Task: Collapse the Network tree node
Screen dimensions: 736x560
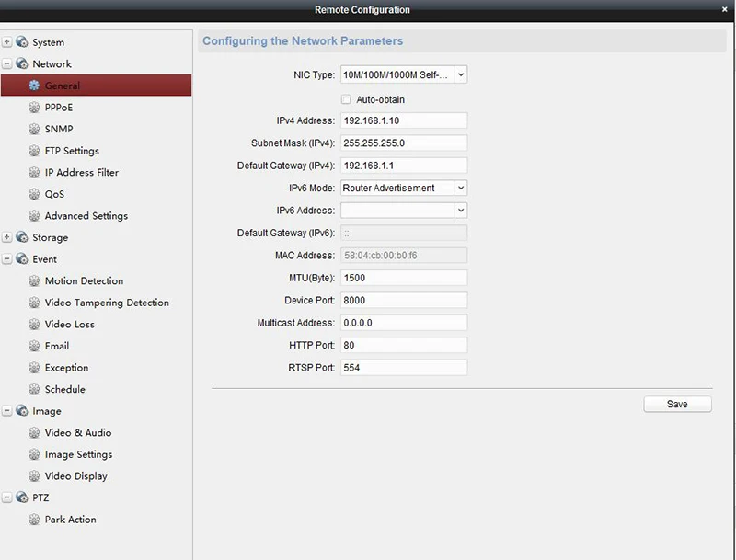Action: pyautogui.click(x=6, y=63)
